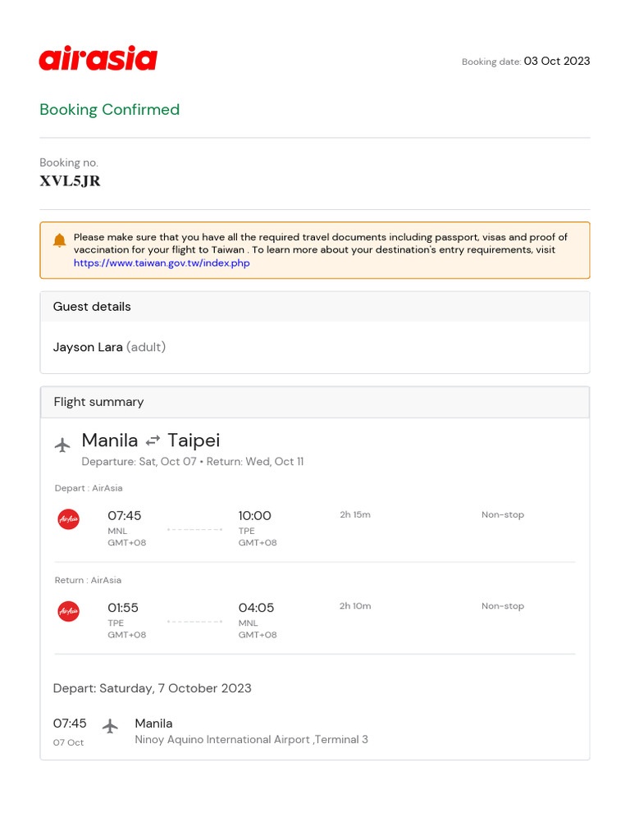This screenshot has width=630, height=840.
Task: Click the round-trip arrows between Manila and Taipei
Action: click(153, 441)
